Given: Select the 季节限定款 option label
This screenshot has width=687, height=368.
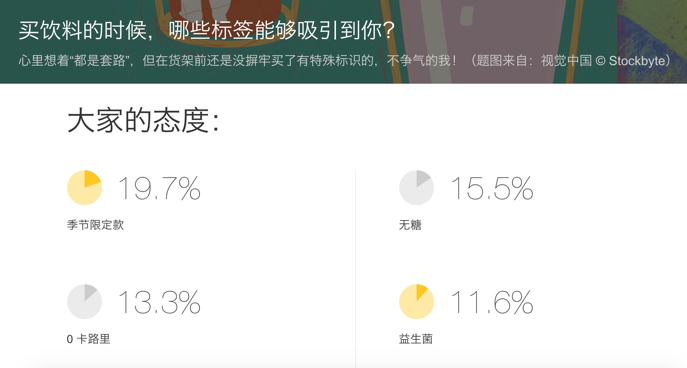Looking at the screenshot, I should [x=96, y=225].
